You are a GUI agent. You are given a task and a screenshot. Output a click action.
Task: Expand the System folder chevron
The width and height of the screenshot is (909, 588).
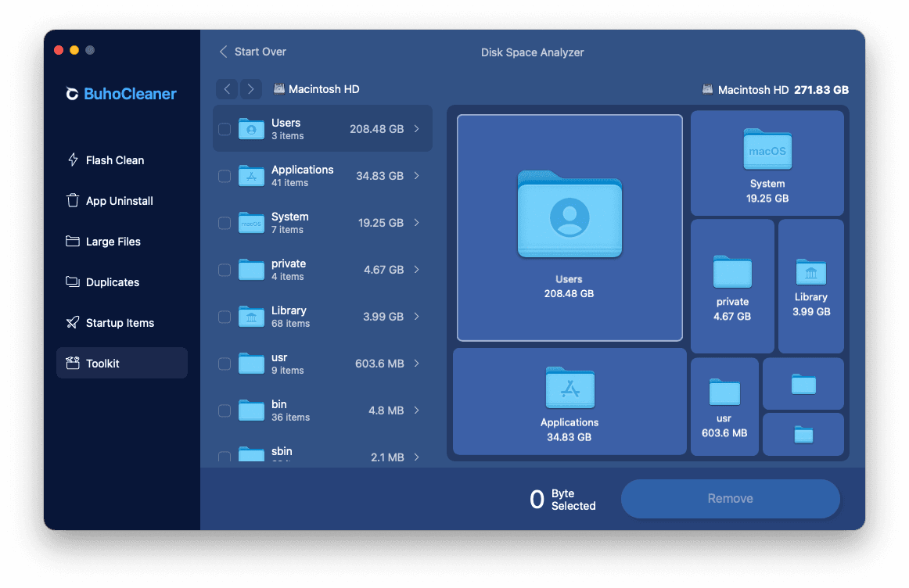pos(417,223)
